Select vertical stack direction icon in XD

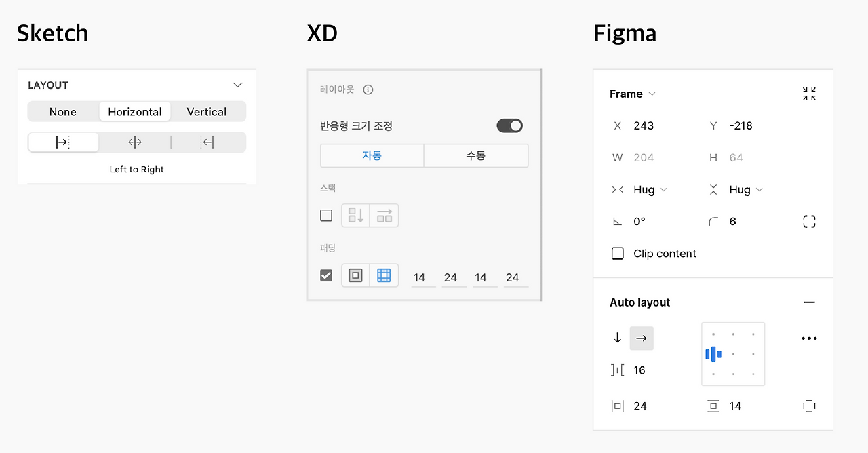(356, 216)
